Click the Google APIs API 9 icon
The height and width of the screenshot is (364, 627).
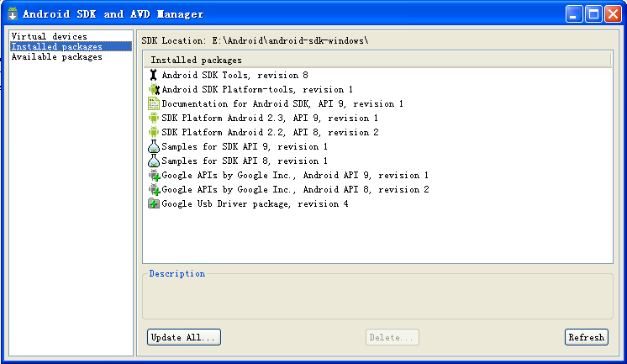click(154, 175)
